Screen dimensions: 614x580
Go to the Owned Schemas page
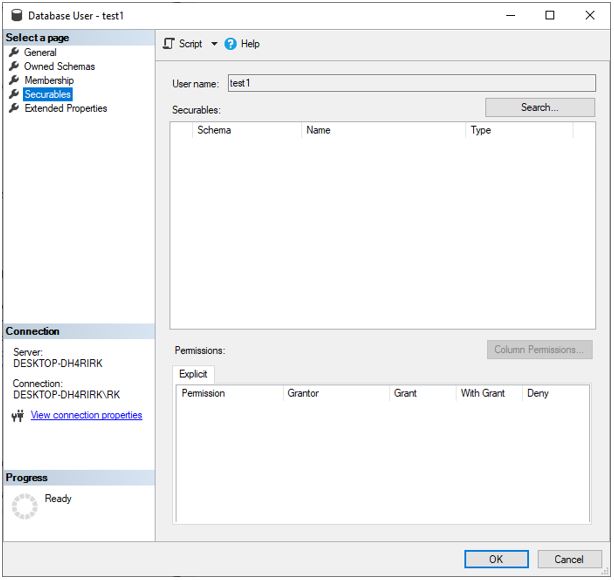pyautogui.click(x=60, y=66)
